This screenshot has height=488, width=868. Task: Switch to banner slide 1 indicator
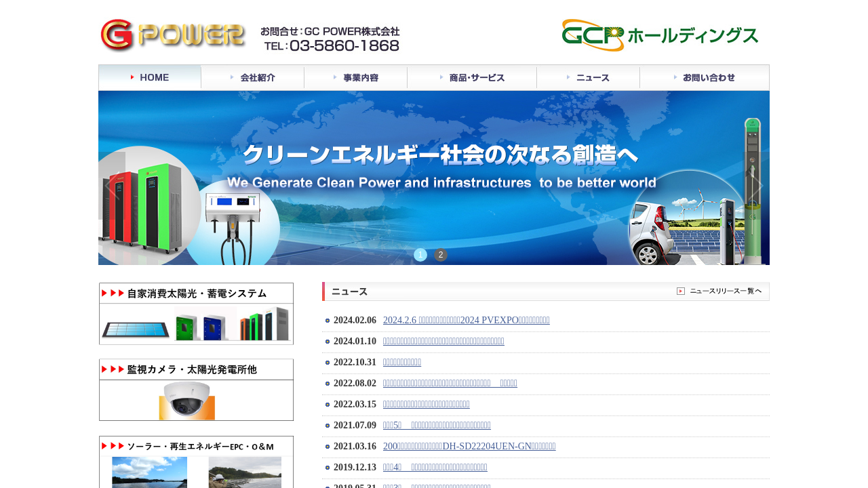click(420, 255)
